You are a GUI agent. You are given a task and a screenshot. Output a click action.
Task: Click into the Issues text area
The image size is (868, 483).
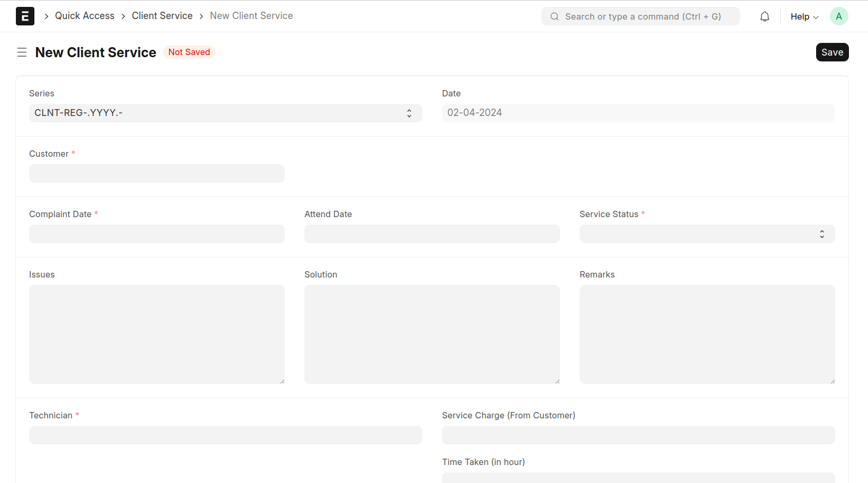pos(157,334)
